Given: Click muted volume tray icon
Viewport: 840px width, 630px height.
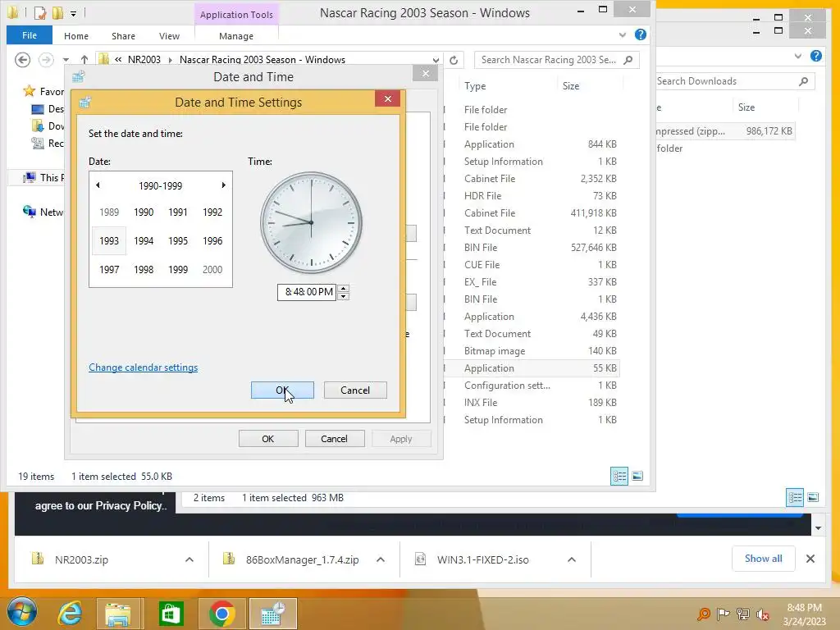Looking at the screenshot, I should point(762,614).
